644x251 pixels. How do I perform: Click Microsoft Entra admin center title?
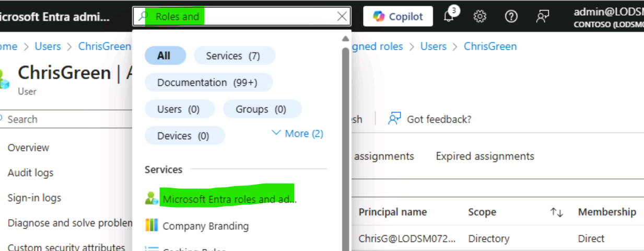[55, 17]
